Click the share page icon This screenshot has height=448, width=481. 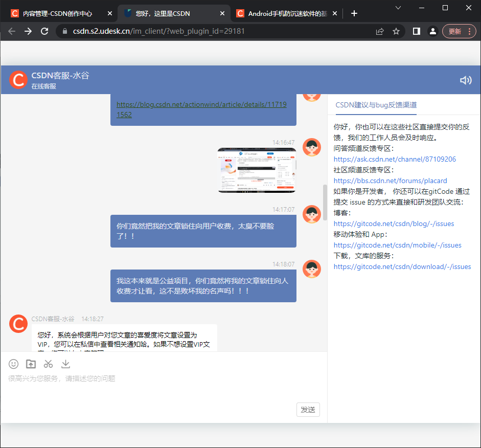tap(380, 31)
